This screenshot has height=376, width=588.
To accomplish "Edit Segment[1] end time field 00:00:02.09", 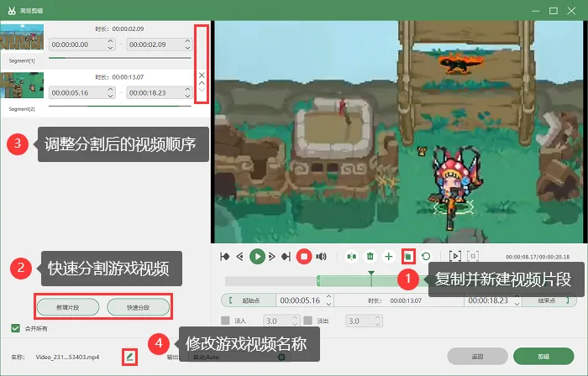I will tap(160, 44).
